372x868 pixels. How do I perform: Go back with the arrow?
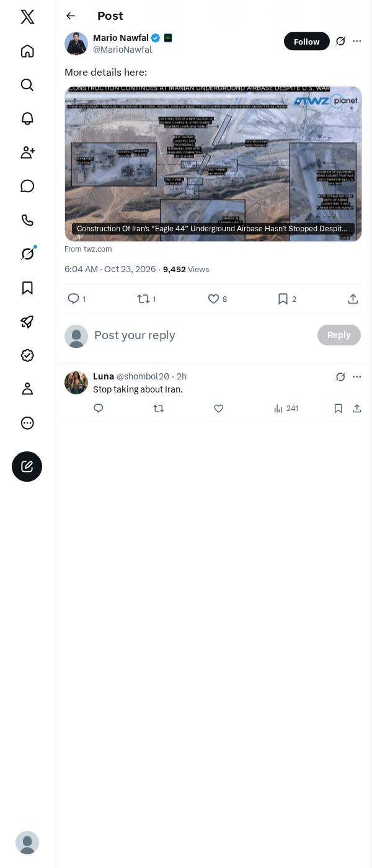click(x=71, y=16)
